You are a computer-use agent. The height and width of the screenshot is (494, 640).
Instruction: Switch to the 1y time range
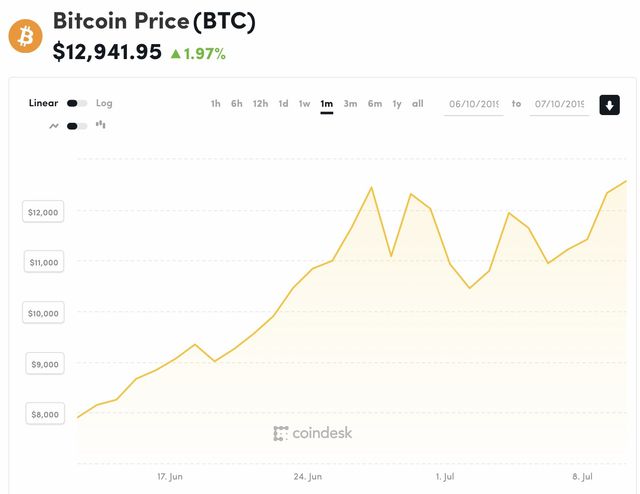[397, 104]
